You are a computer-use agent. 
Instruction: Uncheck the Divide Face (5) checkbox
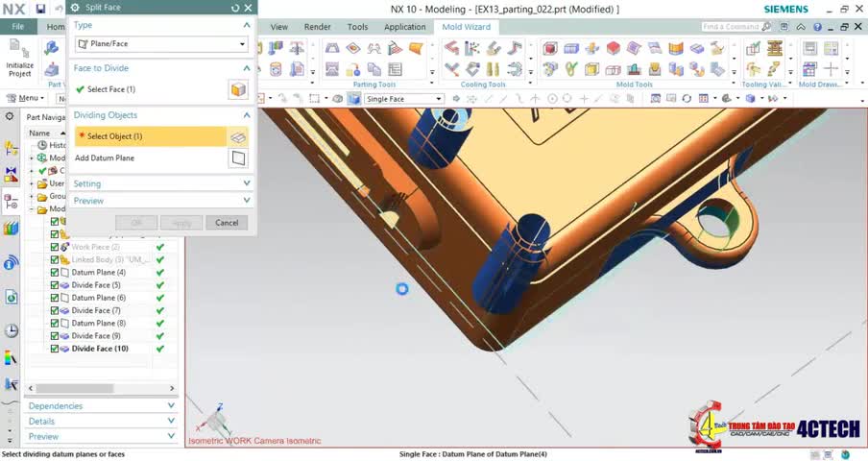click(x=54, y=285)
